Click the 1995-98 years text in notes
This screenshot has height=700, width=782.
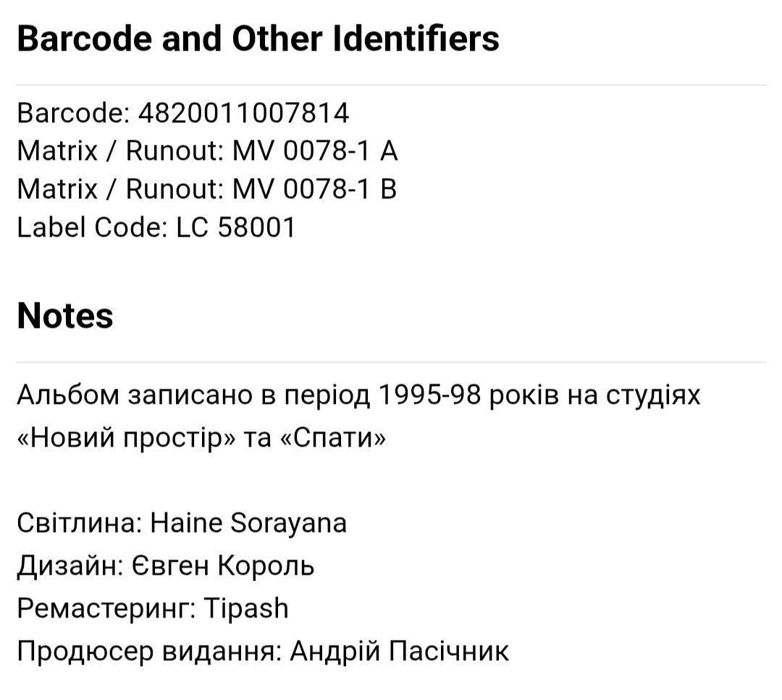pos(430,395)
